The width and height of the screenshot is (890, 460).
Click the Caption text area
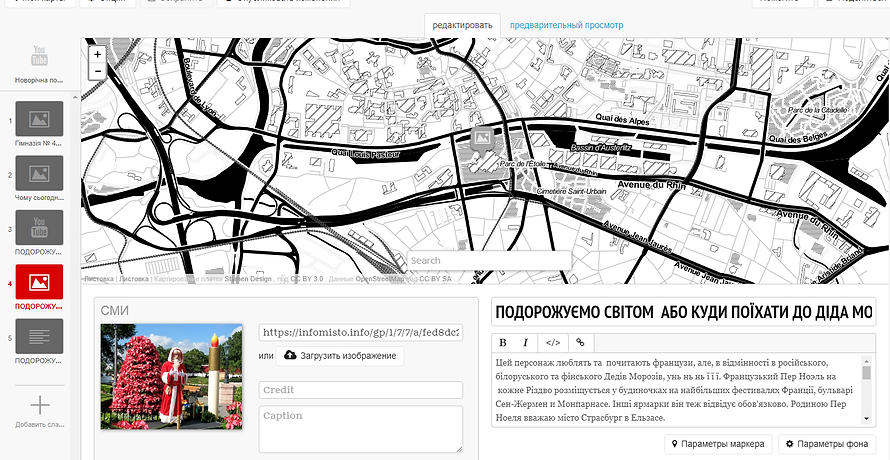(x=361, y=429)
